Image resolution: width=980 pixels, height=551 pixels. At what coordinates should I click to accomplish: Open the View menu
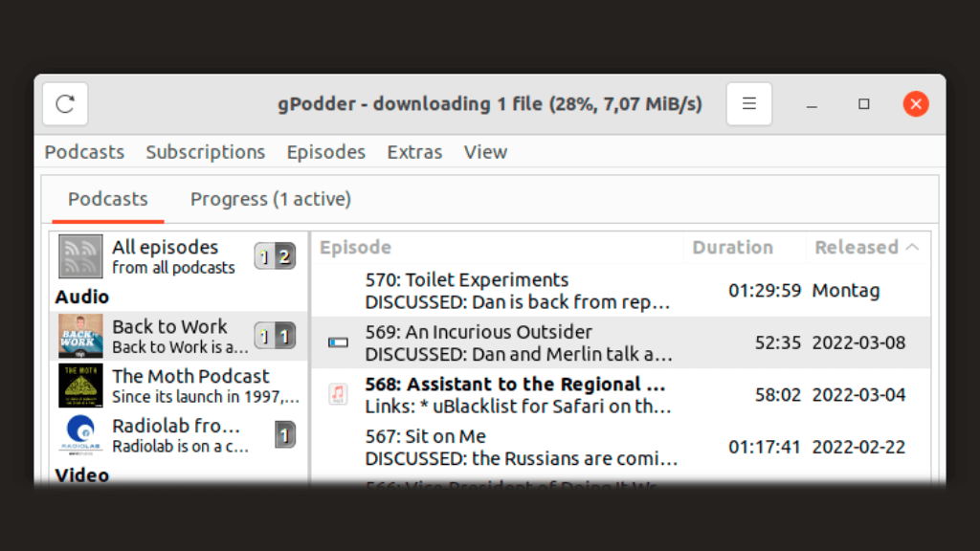tap(485, 152)
